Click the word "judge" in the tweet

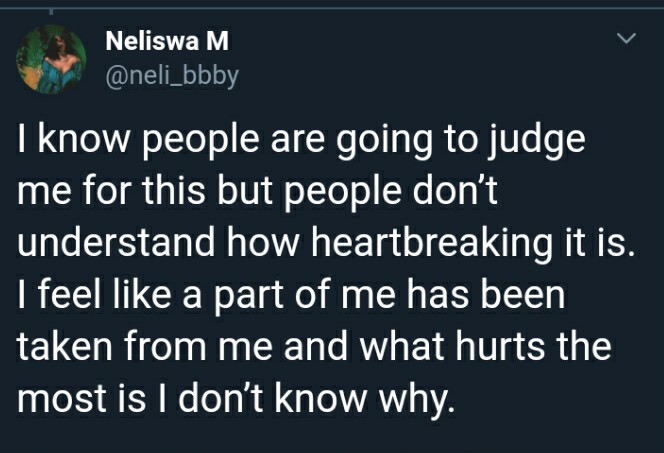click(x=537, y=142)
